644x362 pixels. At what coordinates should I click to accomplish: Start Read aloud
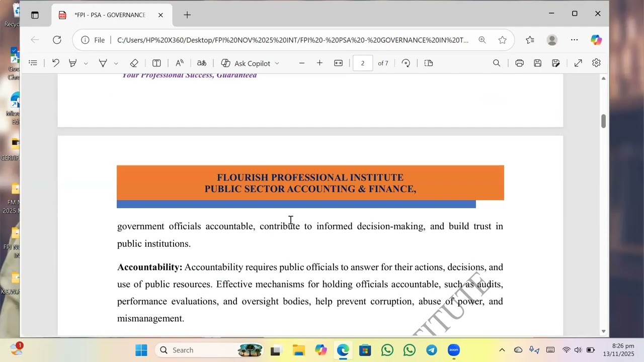pyautogui.click(x=179, y=63)
